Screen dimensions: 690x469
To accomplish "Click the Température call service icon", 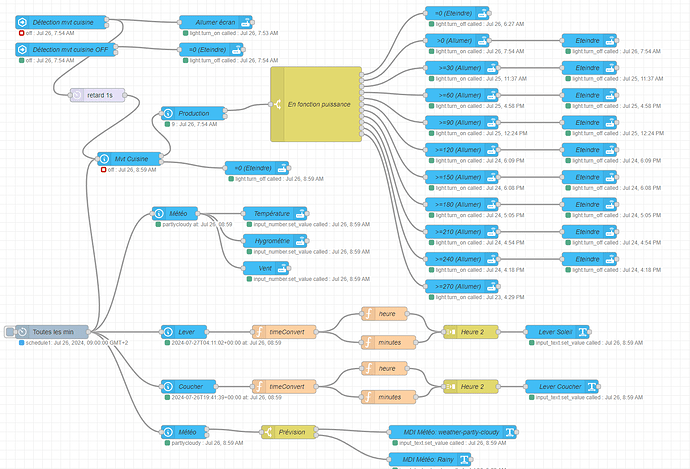I will pos(300,213).
